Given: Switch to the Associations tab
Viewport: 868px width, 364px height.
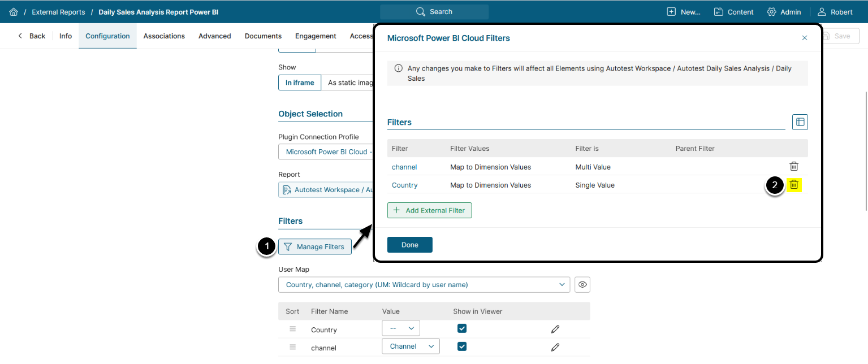Looking at the screenshot, I should click(x=164, y=36).
